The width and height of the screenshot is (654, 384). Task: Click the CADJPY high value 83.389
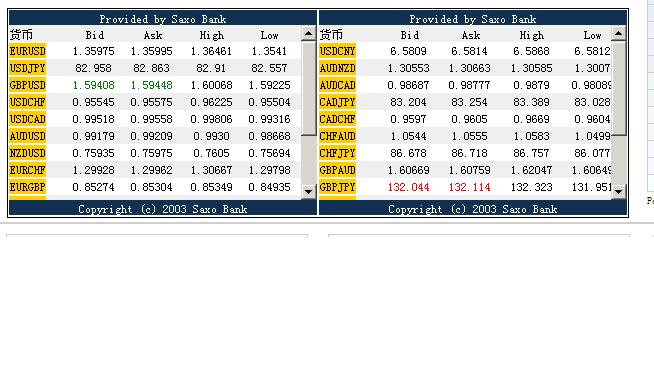tap(531, 102)
